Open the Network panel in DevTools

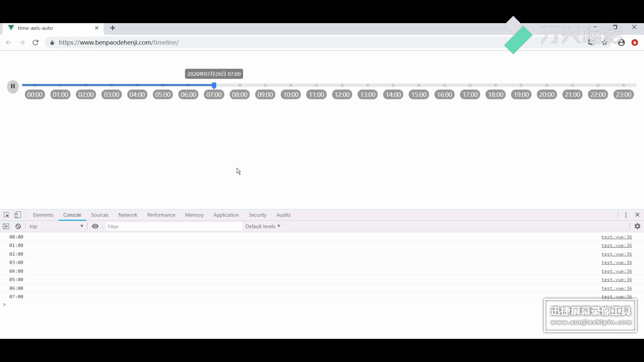pos(127,215)
